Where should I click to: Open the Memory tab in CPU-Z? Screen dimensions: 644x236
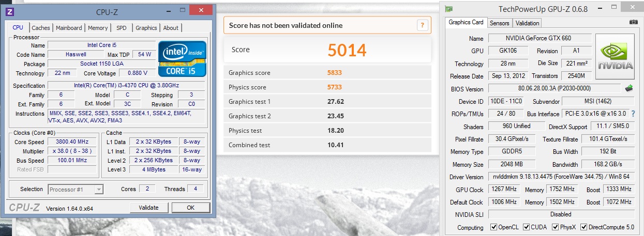point(98,28)
